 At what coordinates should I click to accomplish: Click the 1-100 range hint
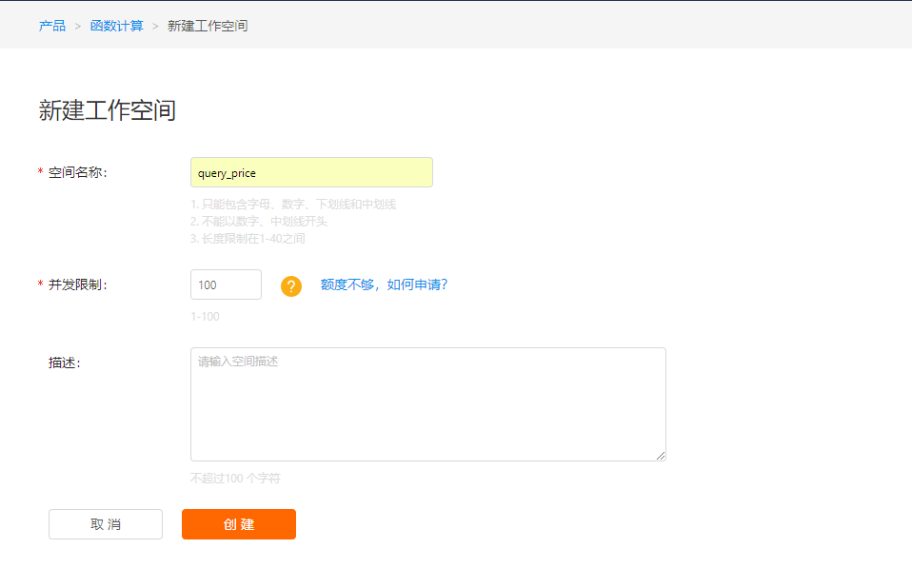(x=205, y=317)
